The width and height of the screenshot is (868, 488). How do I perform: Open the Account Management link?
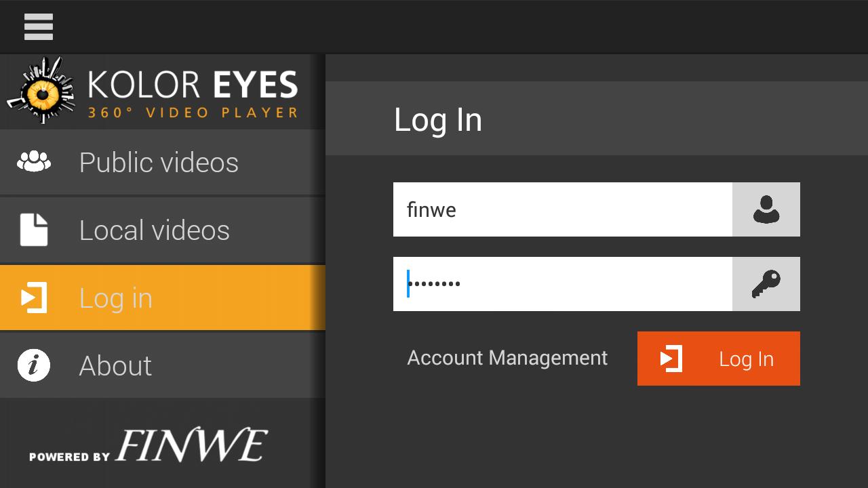507,358
